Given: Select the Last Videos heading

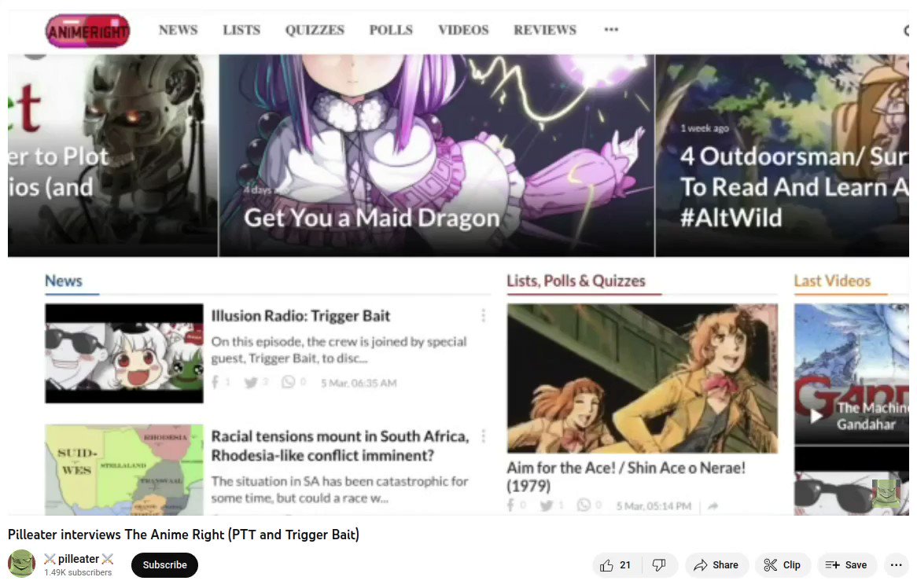Looking at the screenshot, I should click(x=832, y=281).
